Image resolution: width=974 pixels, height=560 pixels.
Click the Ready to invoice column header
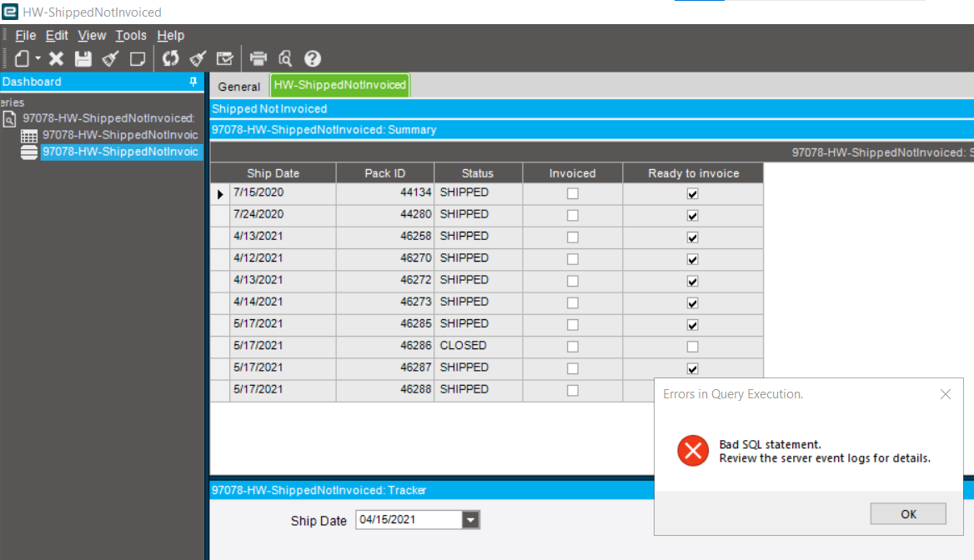pos(693,173)
